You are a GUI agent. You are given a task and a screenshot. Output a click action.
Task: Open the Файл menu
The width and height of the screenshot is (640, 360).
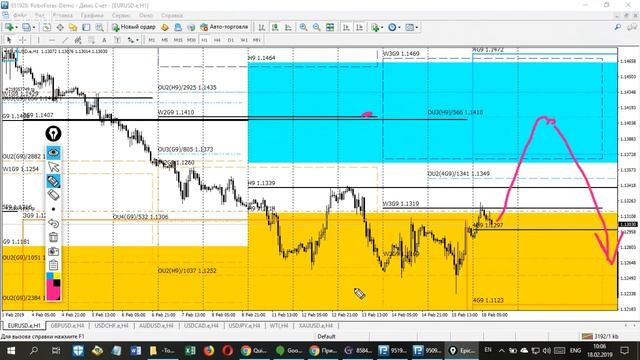tap(19, 16)
